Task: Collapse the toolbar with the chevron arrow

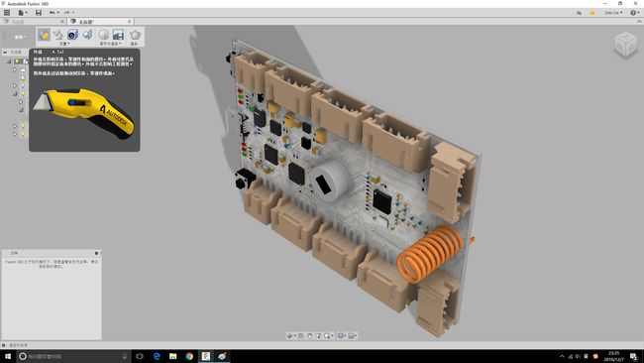Action: pos(639,22)
